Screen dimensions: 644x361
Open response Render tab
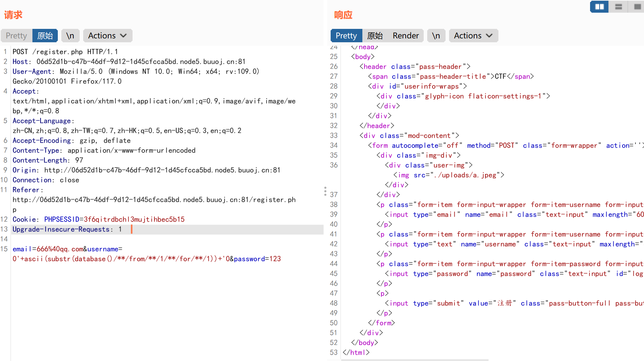point(406,36)
